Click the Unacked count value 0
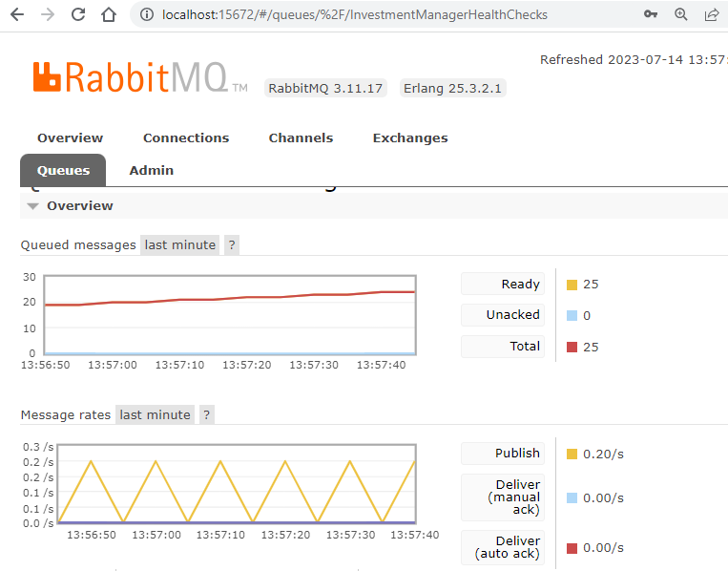This screenshot has width=728, height=571. pos(587,316)
